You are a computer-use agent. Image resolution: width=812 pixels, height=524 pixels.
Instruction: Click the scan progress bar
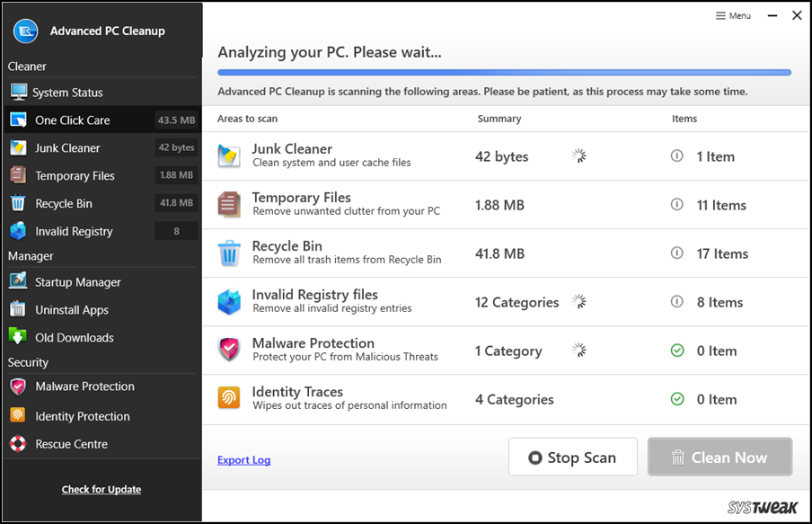click(504, 72)
